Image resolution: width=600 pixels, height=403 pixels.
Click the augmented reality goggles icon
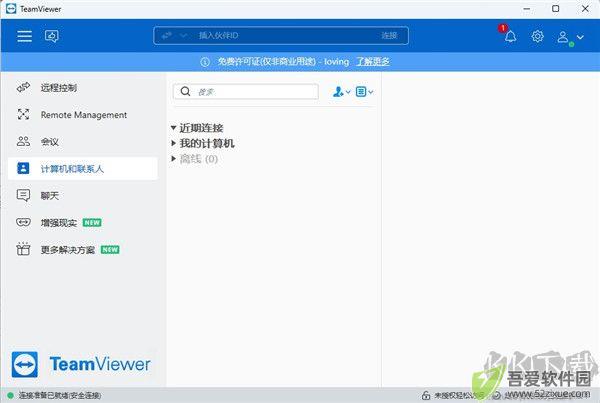(x=23, y=222)
